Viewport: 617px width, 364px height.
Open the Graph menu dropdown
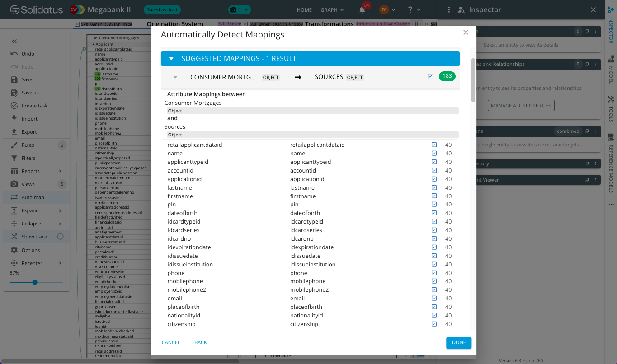[332, 9]
